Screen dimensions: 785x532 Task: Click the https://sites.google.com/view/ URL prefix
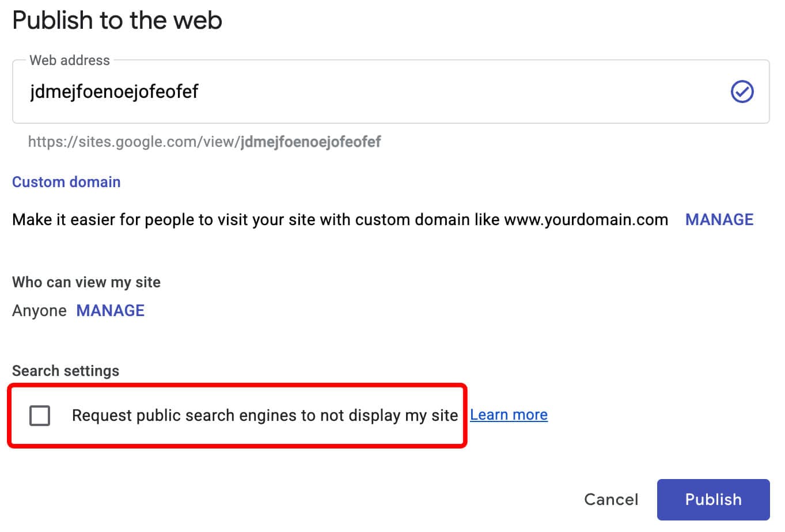134,142
